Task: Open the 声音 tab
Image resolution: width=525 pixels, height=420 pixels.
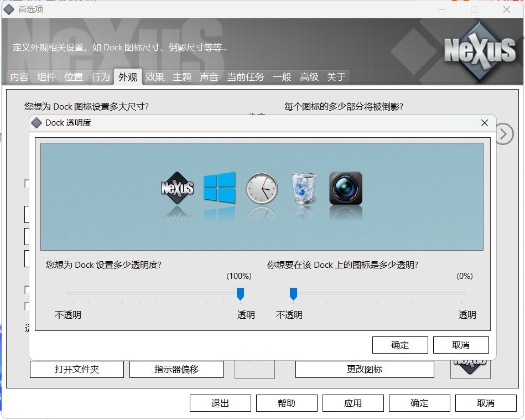Action: coord(209,77)
